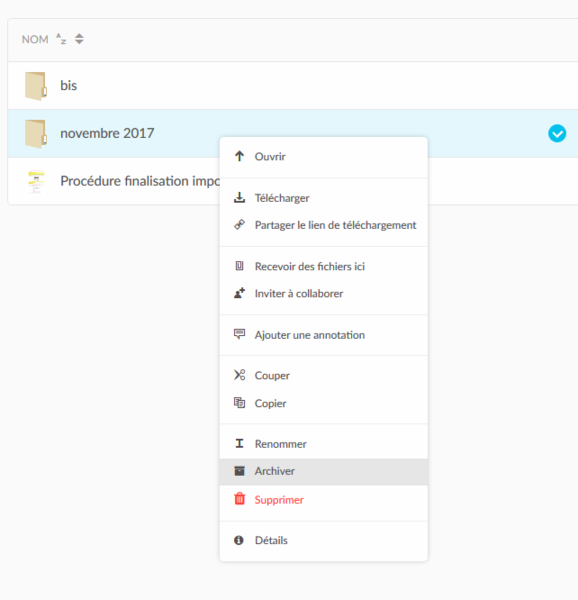Click the Procédure finalisation document thumbnail

click(x=36, y=182)
